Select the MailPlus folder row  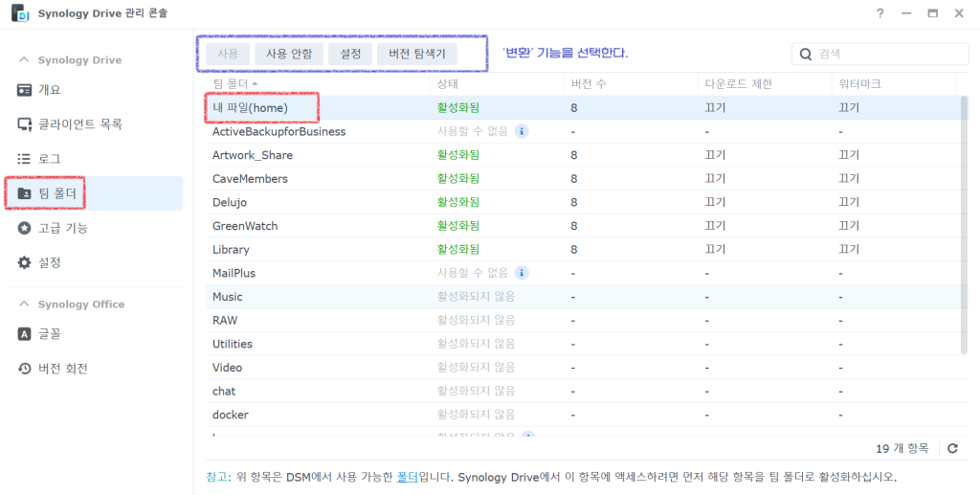point(583,273)
